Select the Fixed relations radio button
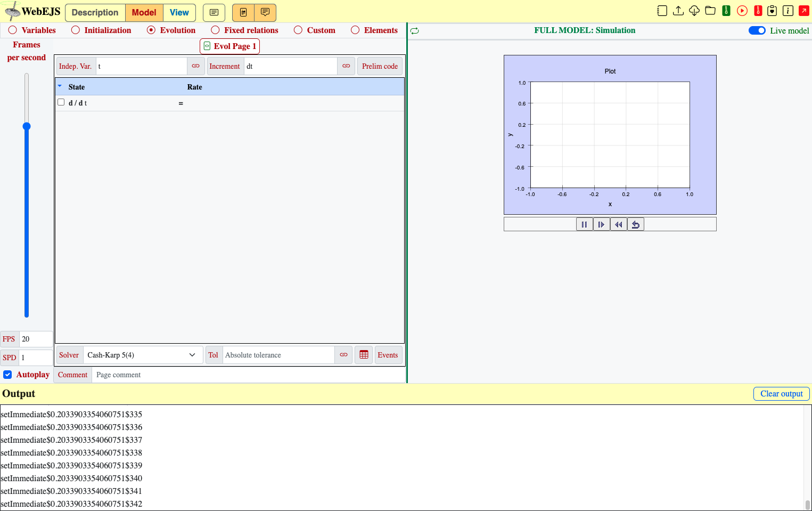 tap(215, 30)
